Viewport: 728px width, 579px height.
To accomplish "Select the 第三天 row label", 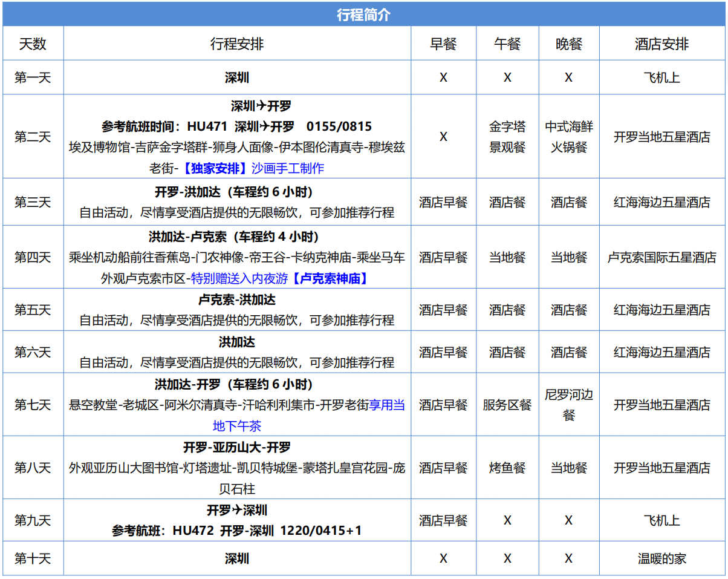I will click(x=33, y=202).
